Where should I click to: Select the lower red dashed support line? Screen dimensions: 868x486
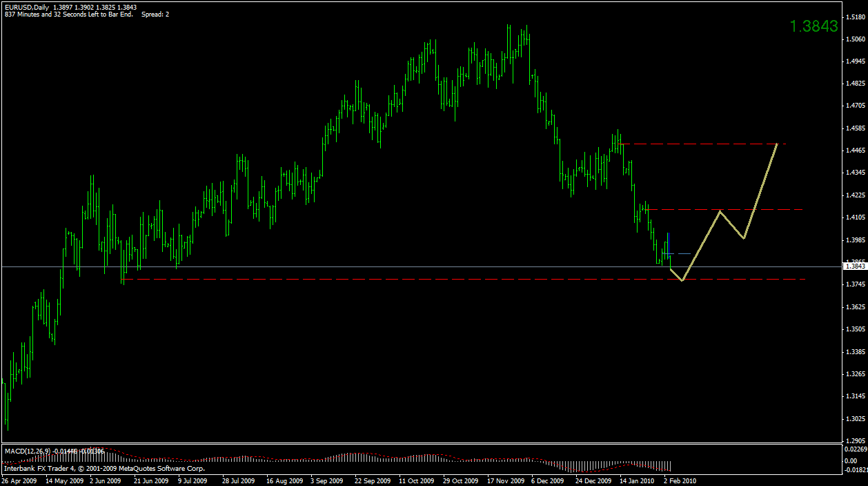pos(414,279)
